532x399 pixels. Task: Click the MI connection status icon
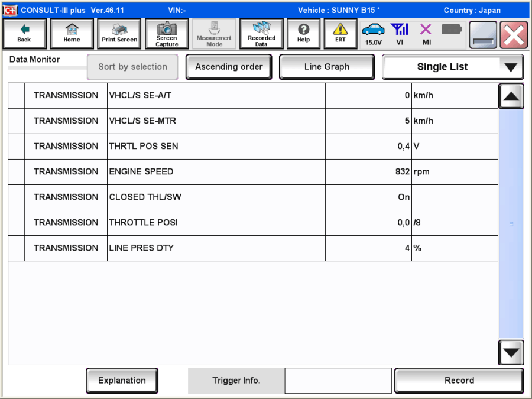coord(426,34)
